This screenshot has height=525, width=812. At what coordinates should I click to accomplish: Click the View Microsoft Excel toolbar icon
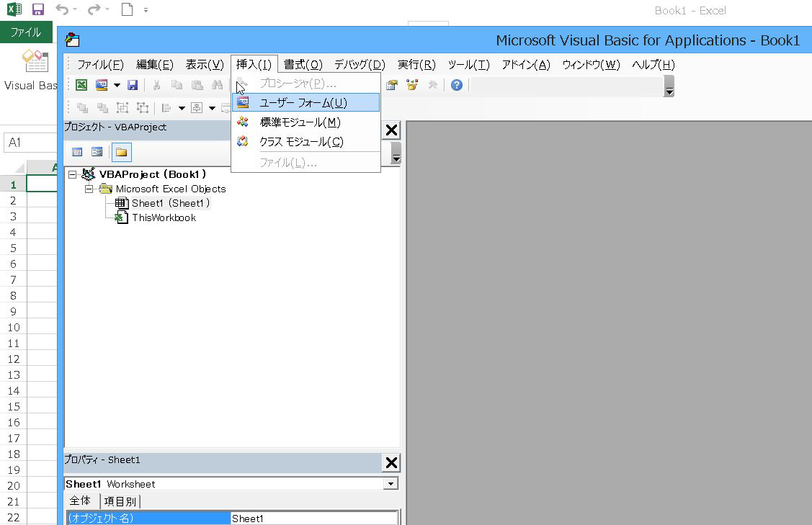81,85
